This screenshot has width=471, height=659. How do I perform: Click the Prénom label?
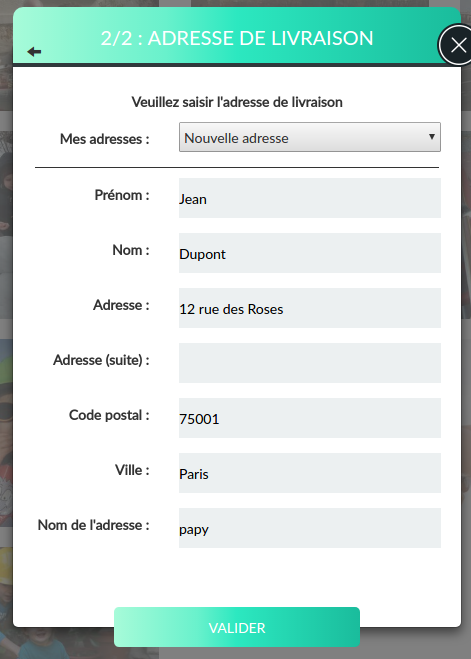point(122,195)
